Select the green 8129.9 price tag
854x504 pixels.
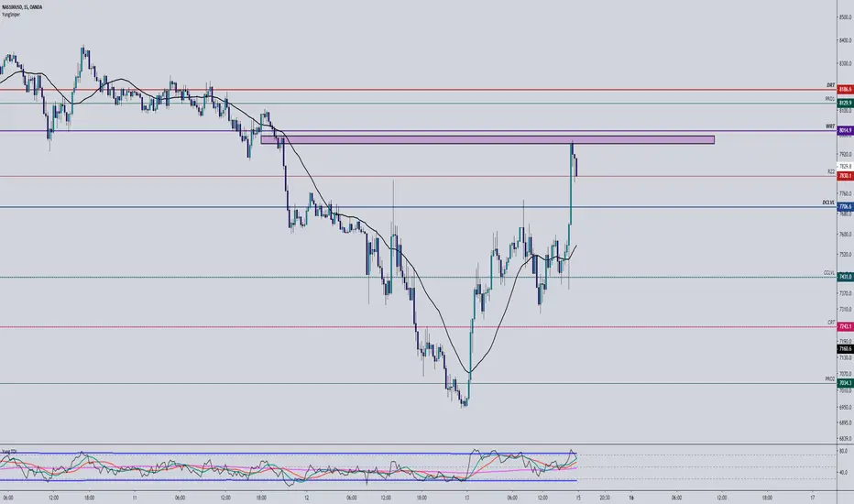[x=845, y=103]
